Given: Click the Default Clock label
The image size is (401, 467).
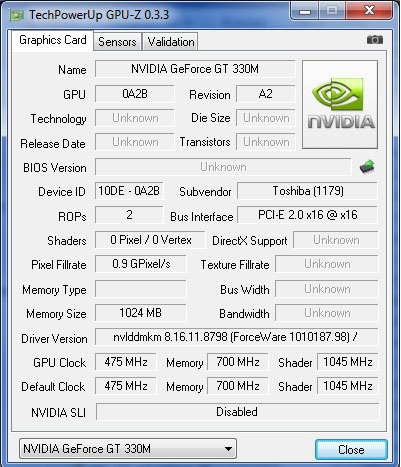Looking at the screenshot, I should 53,387.
